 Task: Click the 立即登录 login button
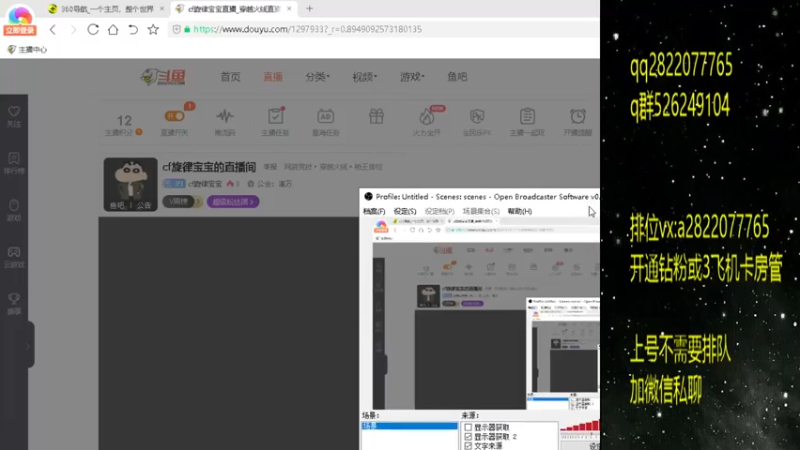(19, 31)
